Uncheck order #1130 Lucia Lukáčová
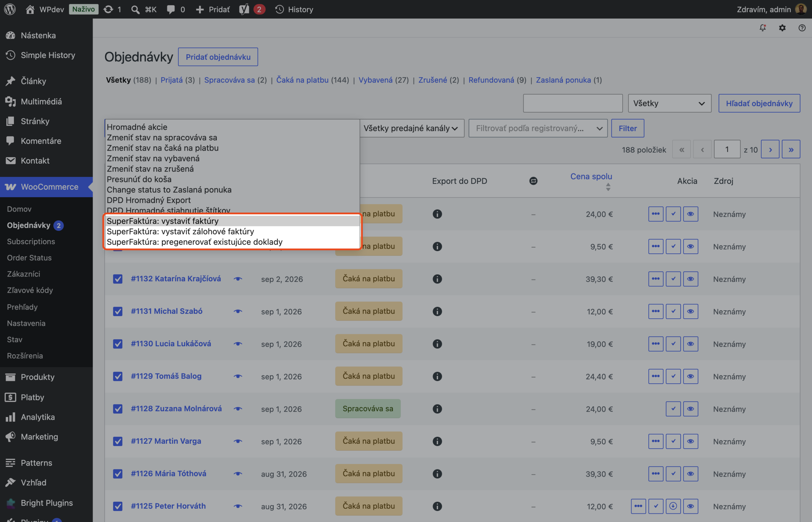 coord(118,344)
